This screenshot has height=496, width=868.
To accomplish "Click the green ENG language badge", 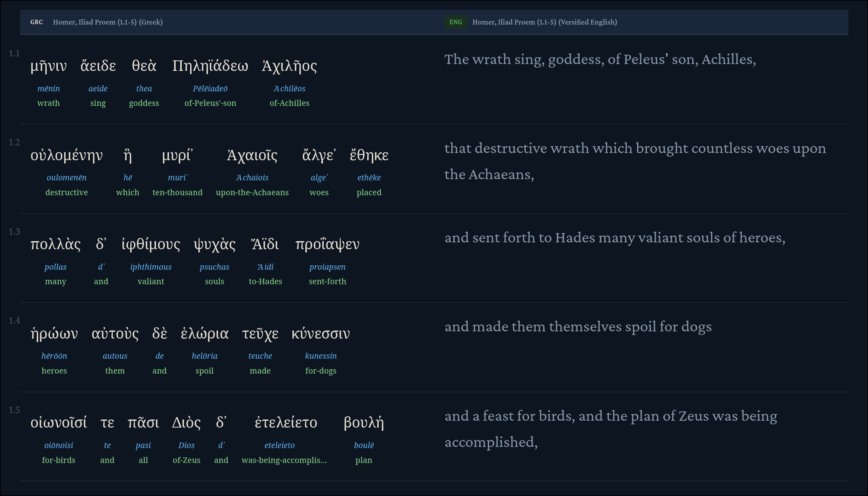I will pos(455,22).
